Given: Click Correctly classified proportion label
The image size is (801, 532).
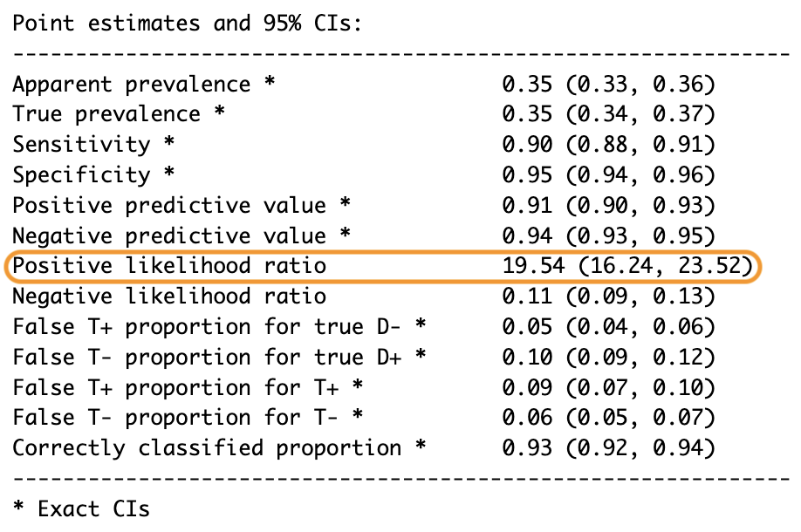Looking at the screenshot, I should [x=207, y=448].
